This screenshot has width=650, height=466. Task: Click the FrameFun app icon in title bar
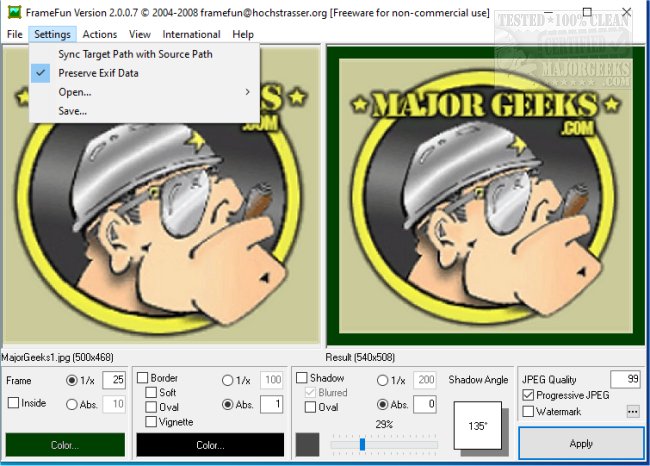pos(14,12)
